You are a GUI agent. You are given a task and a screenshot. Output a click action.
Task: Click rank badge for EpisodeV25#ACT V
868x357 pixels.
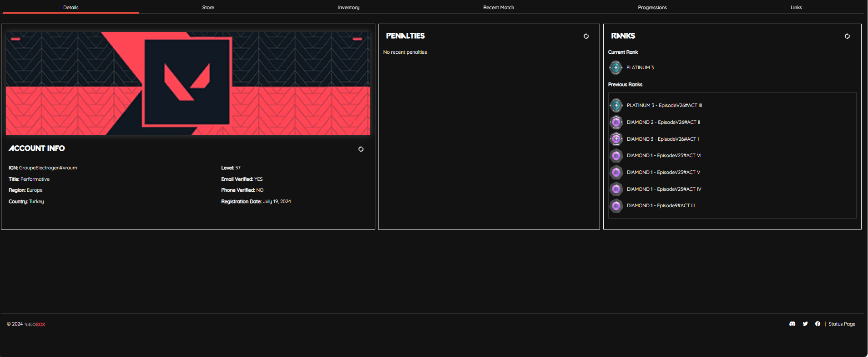coord(616,172)
